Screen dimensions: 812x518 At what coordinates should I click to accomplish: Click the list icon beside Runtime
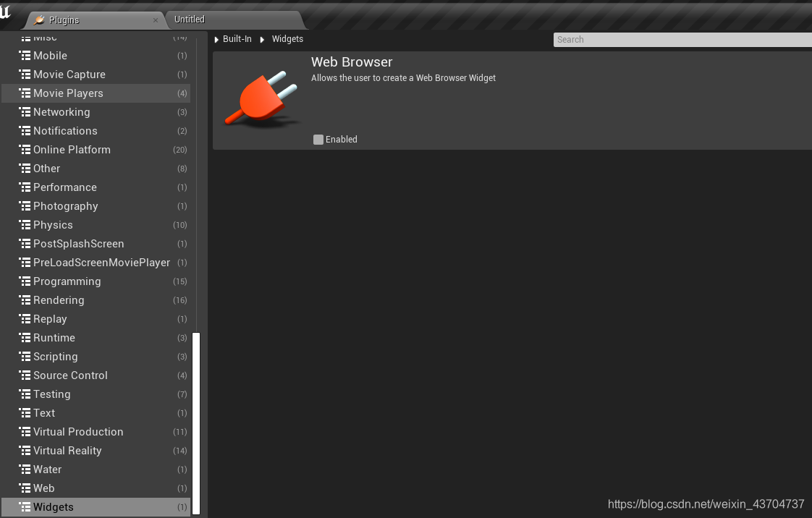coord(25,337)
